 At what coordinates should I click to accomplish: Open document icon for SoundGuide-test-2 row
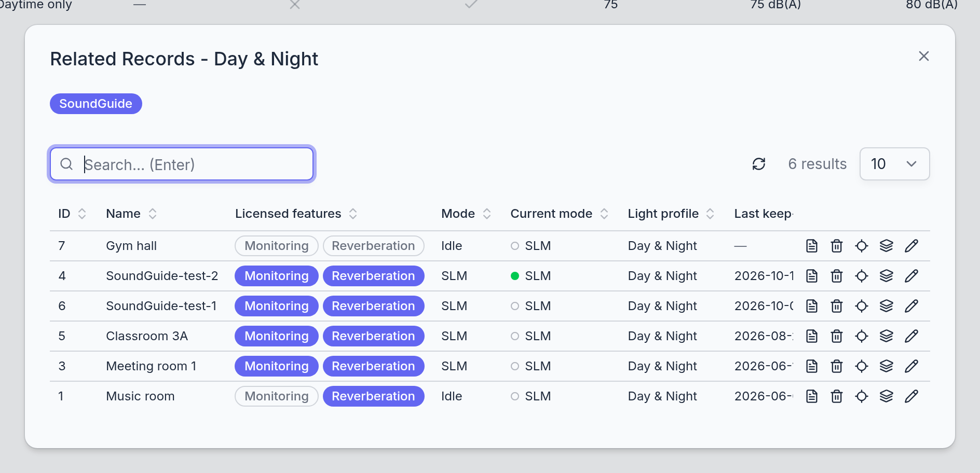[x=812, y=276]
